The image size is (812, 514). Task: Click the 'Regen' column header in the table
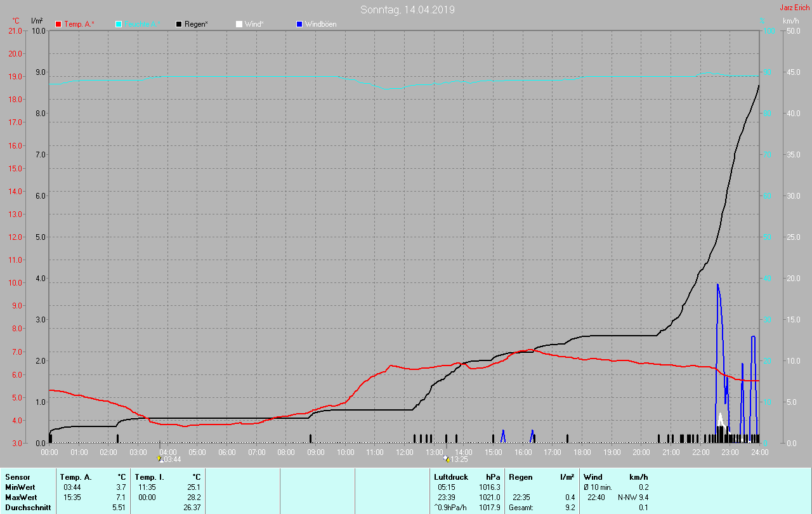point(520,477)
